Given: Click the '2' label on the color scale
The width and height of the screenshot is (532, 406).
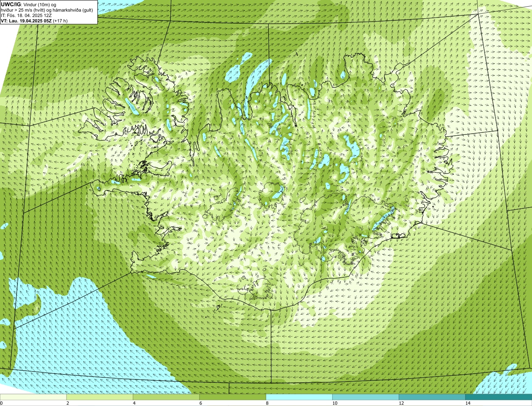Looking at the screenshot, I should 67,403.
